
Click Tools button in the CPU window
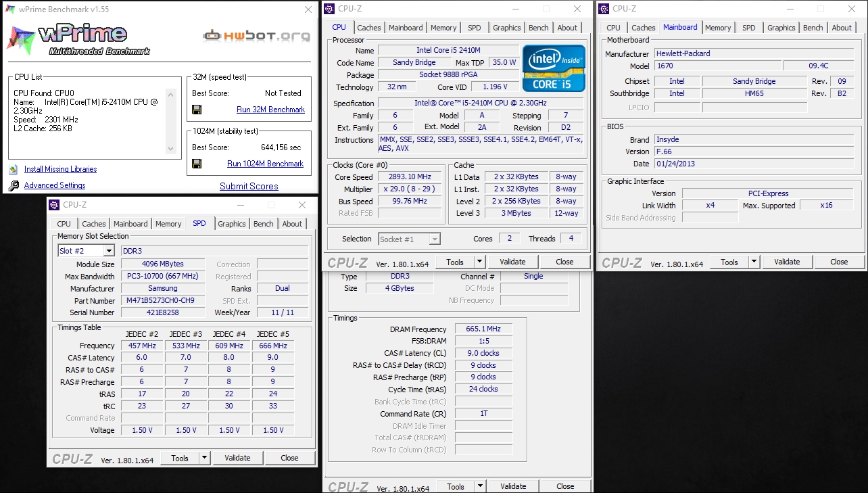(x=455, y=262)
